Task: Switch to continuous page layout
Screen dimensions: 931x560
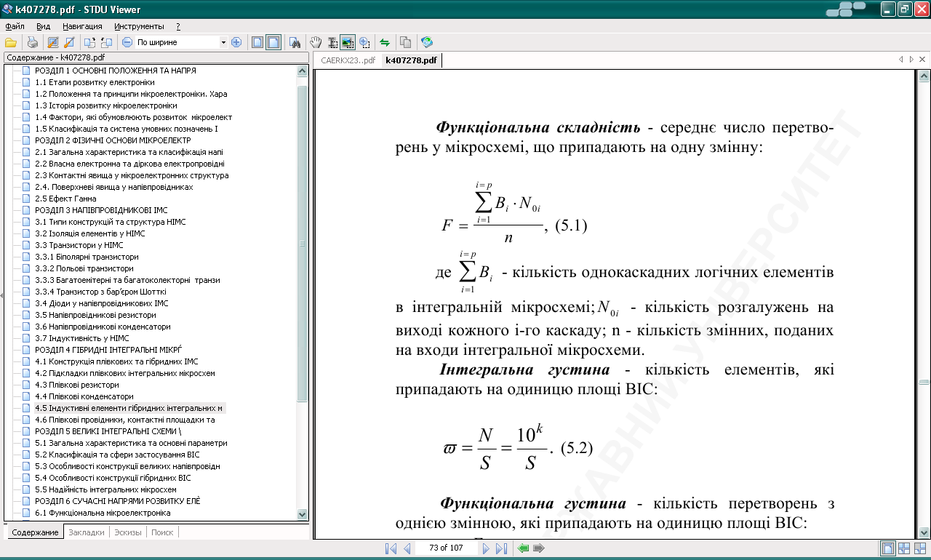Action: (x=273, y=42)
